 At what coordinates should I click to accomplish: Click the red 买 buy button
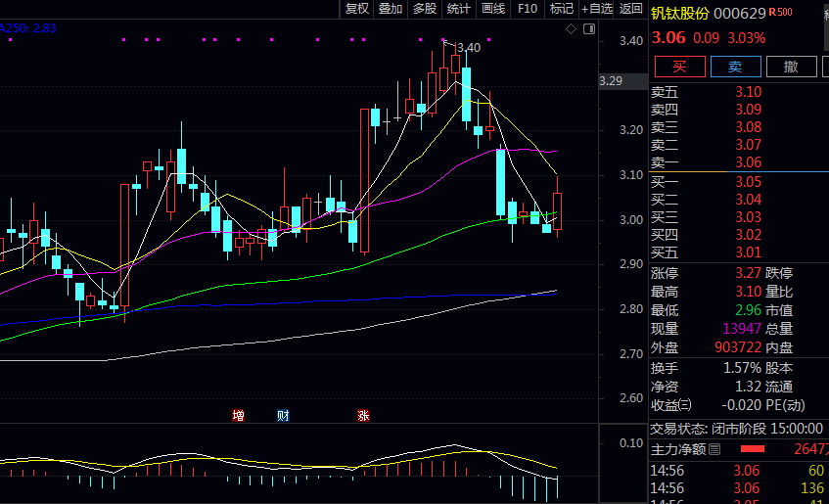point(679,67)
